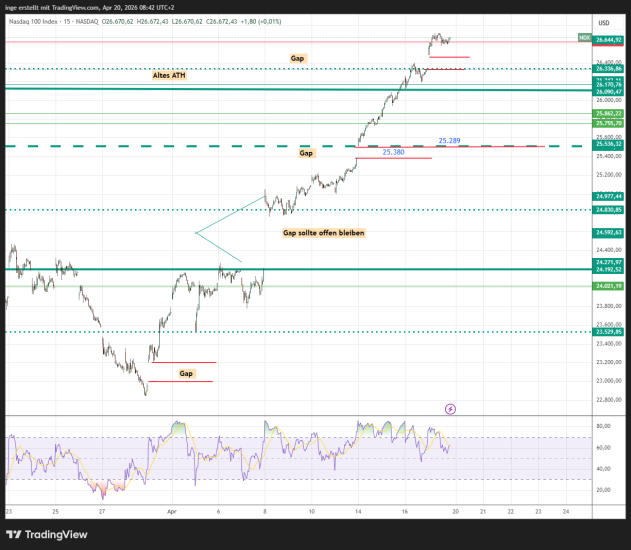The height and width of the screenshot is (550, 631).
Task: Select the 24.592,63 price level tag
Action: tap(609, 233)
